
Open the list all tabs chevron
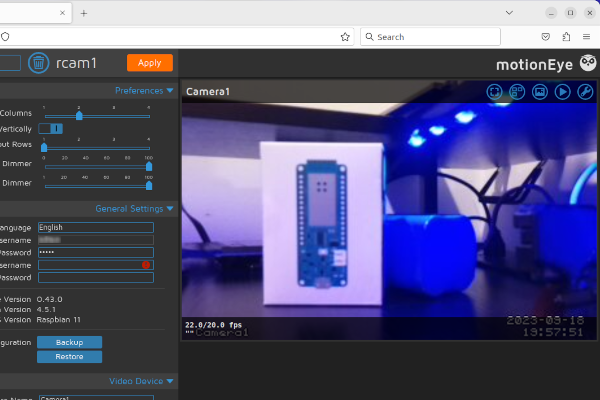pos(509,13)
